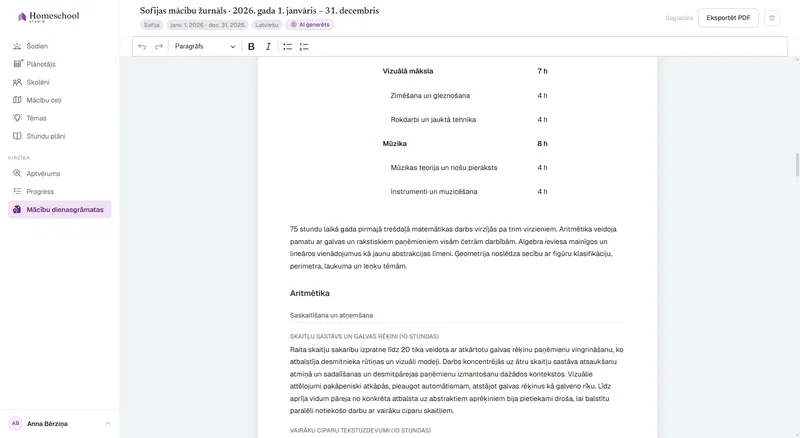
Task: Click the Homeschool Studio logo
Action: point(48,16)
